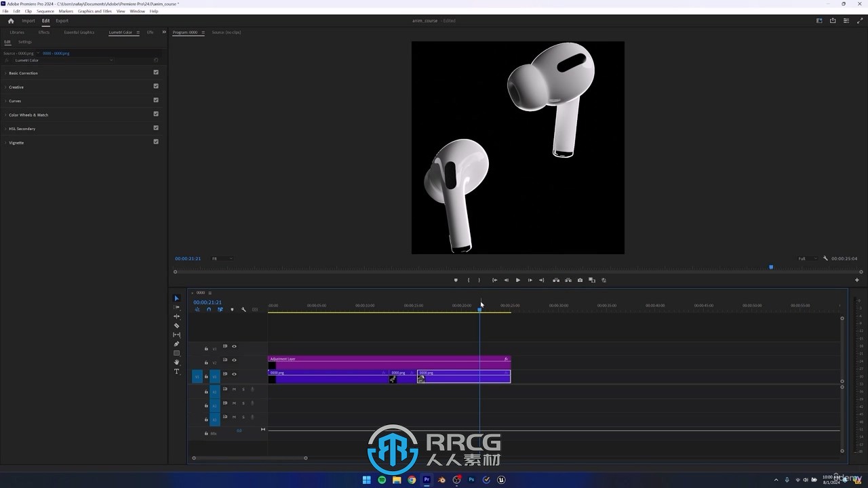The width and height of the screenshot is (868, 488).
Task: Click the Lift button
Action: [x=556, y=280]
